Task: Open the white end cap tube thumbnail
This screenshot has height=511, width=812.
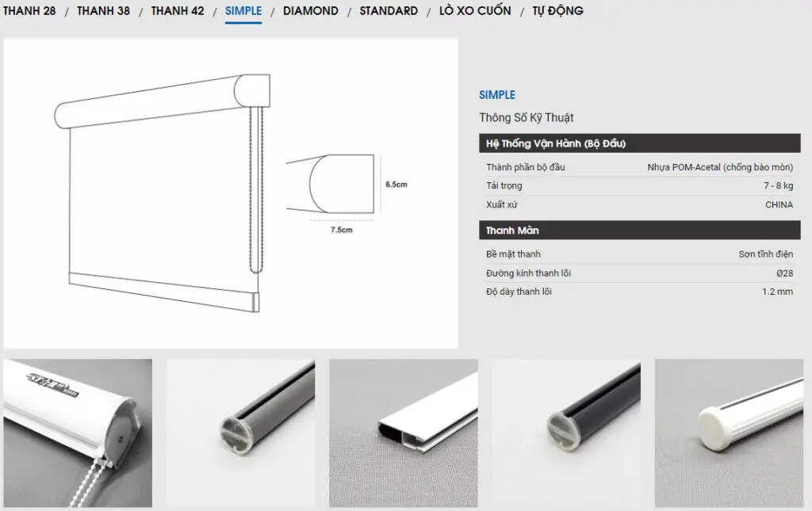Action: coord(730,433)
